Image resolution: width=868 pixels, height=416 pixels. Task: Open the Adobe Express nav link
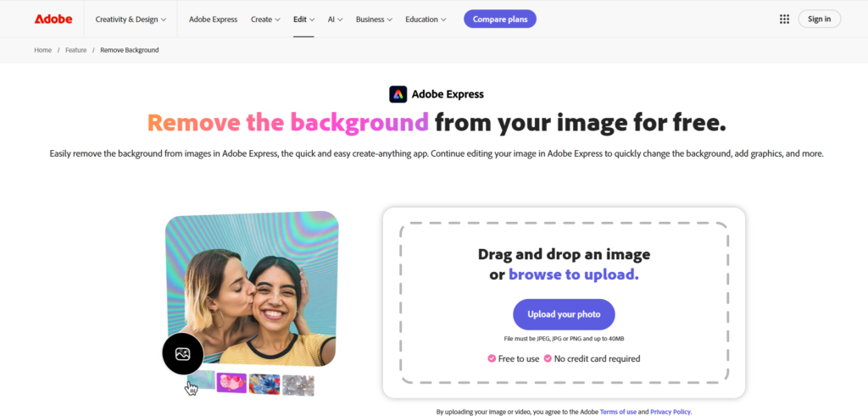213,19
